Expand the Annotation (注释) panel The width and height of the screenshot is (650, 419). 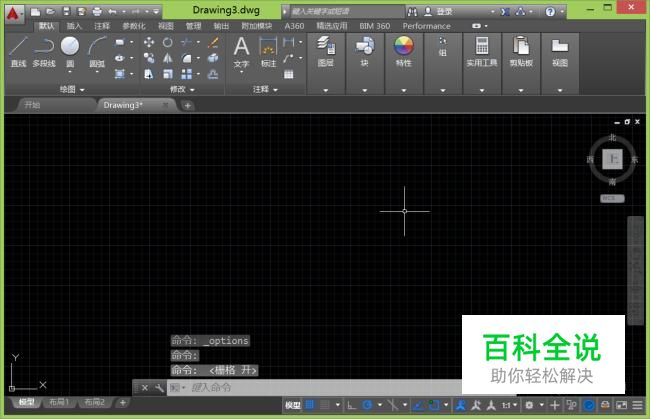[x=265, y=89]
